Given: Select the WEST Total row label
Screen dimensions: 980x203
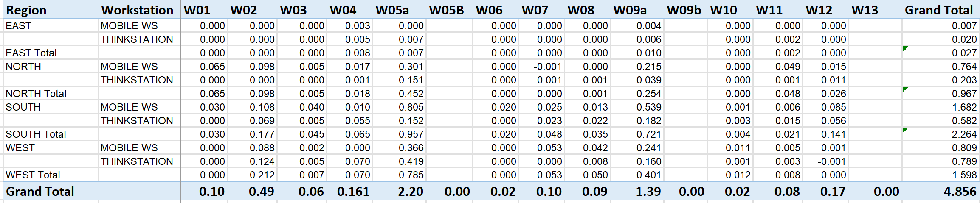Looking at the screenshot, I should pos(33,175).
